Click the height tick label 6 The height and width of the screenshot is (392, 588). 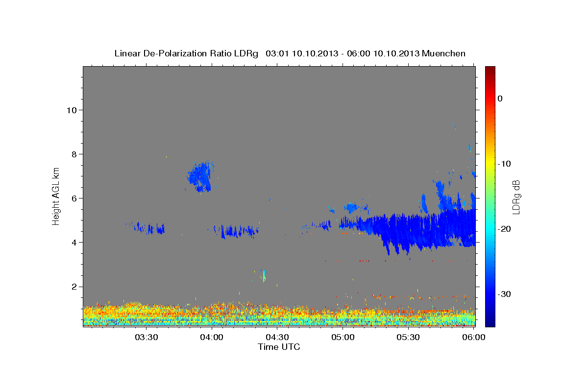point(75,198)
